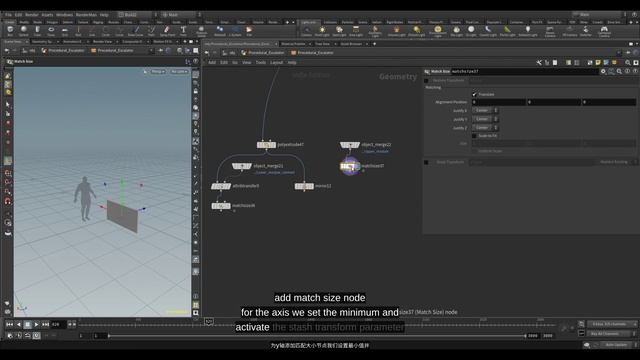Select the Grid shelf tool
This screenshot has width=640, height=360.
pyautogui.click(x=64, y=31)
